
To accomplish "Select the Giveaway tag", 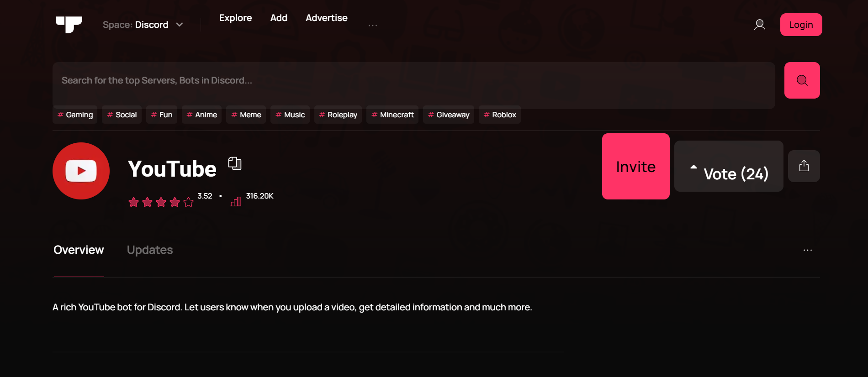I will point(449,115).
